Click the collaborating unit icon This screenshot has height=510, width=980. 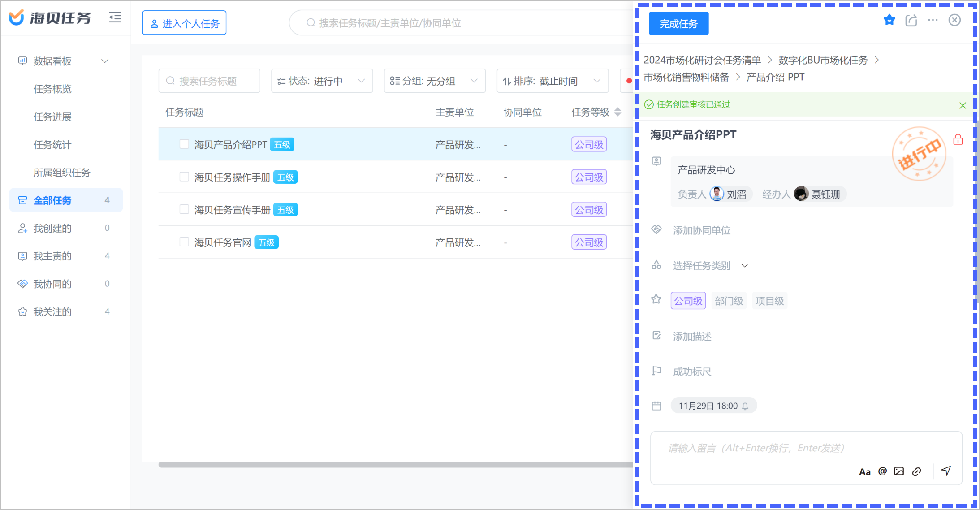[x=656, y=229]
